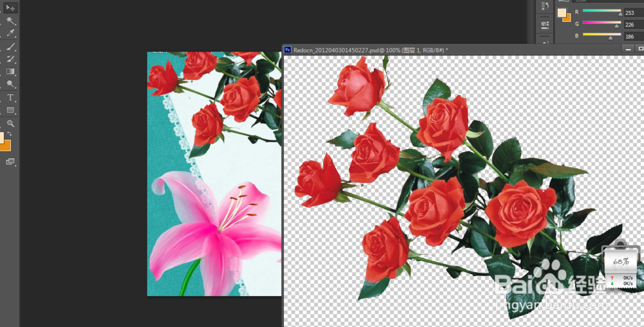Click Color panel foreground swatch
The image size is (644, 327).
point(561,12)
